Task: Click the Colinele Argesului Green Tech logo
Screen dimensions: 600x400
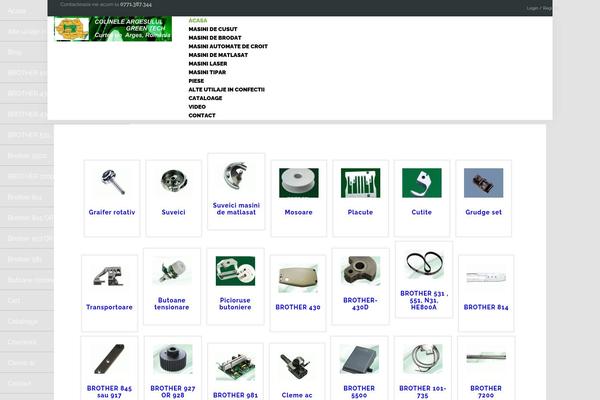Action: 113,29
